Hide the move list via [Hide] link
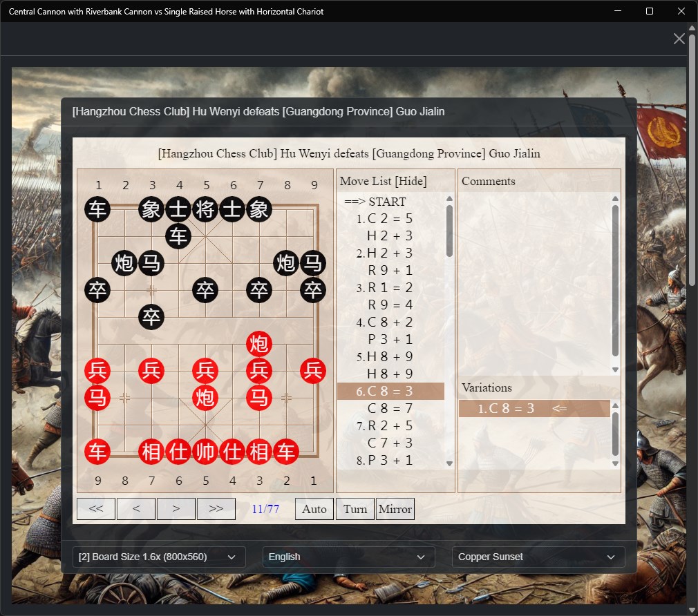The width and height of the screenshot is (698, 616). pyautogui.click(x=411, y=181)
